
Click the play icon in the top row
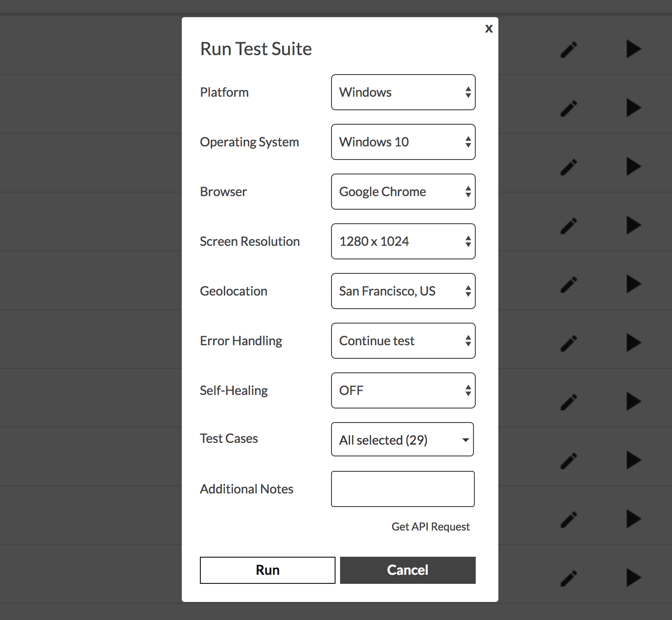pyautogui.click(x=634, y=49)
